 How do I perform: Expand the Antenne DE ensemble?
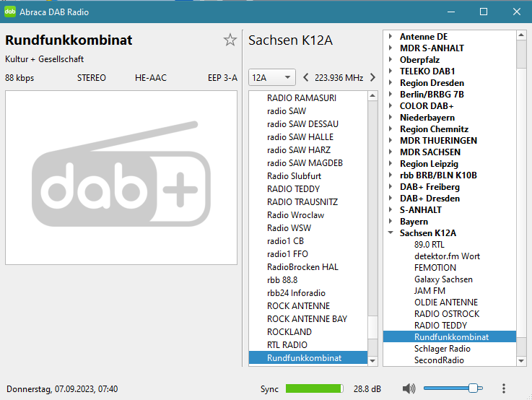(x=391, y=37)
